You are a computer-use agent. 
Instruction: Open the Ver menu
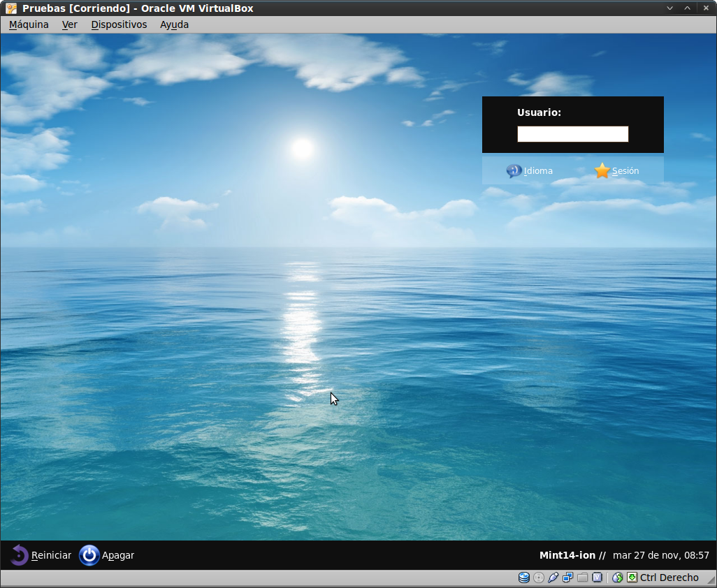click(x=69, y=24)
